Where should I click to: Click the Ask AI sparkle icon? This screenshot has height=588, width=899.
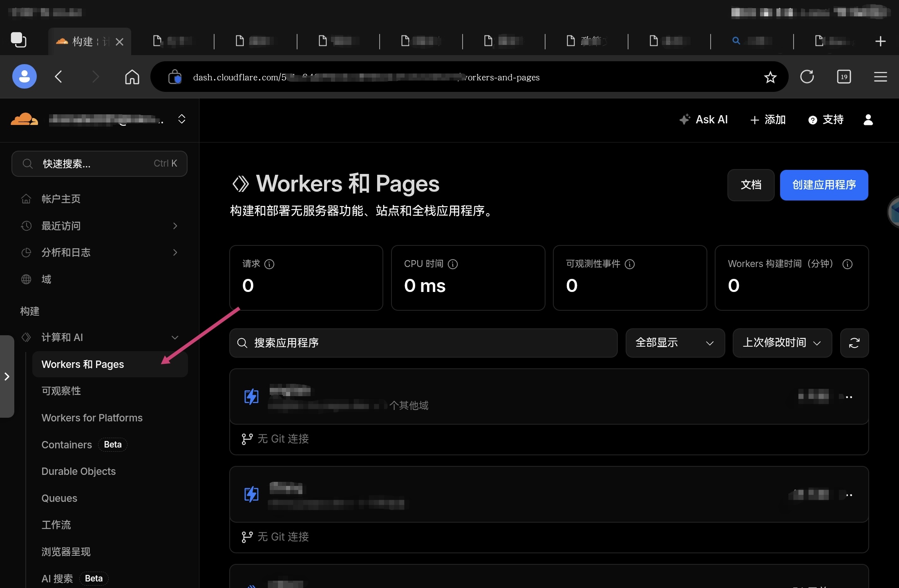click(x=685, y=119)
